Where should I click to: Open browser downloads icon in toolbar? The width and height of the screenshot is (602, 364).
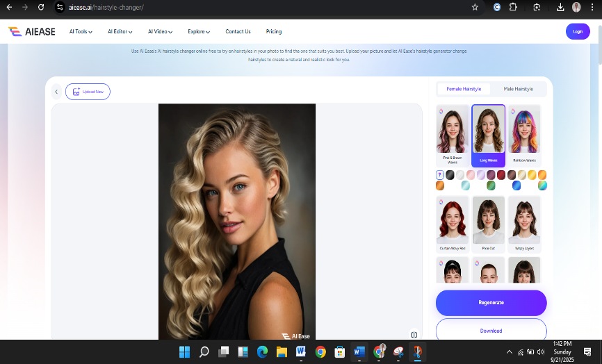560,7
